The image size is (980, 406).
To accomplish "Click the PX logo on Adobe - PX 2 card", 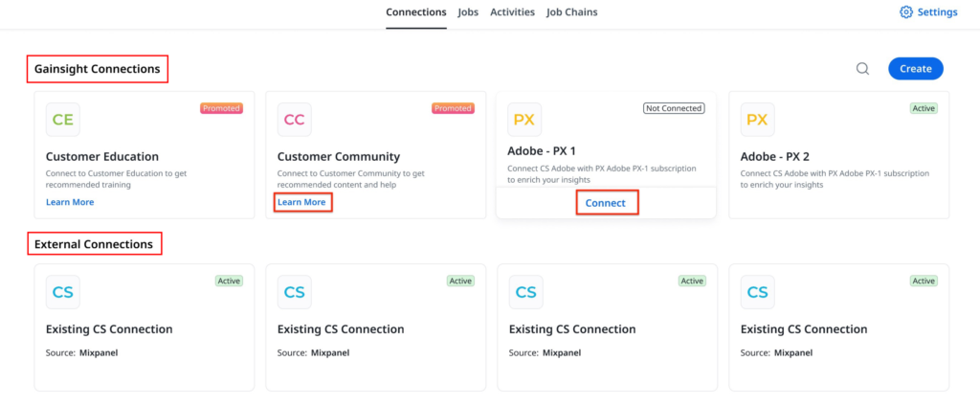I will click(x=758, y=120).
